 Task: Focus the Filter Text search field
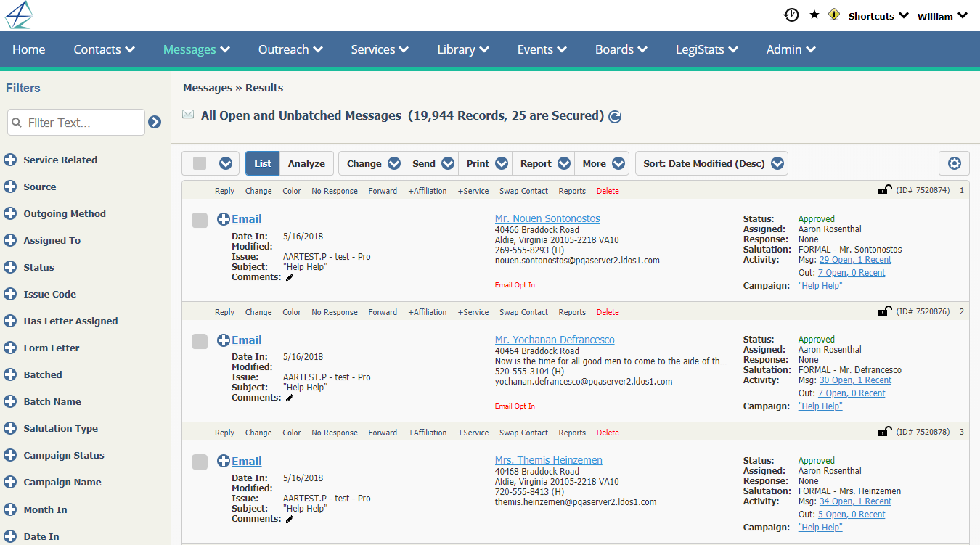pyautogui.click(x=76, y=122)
